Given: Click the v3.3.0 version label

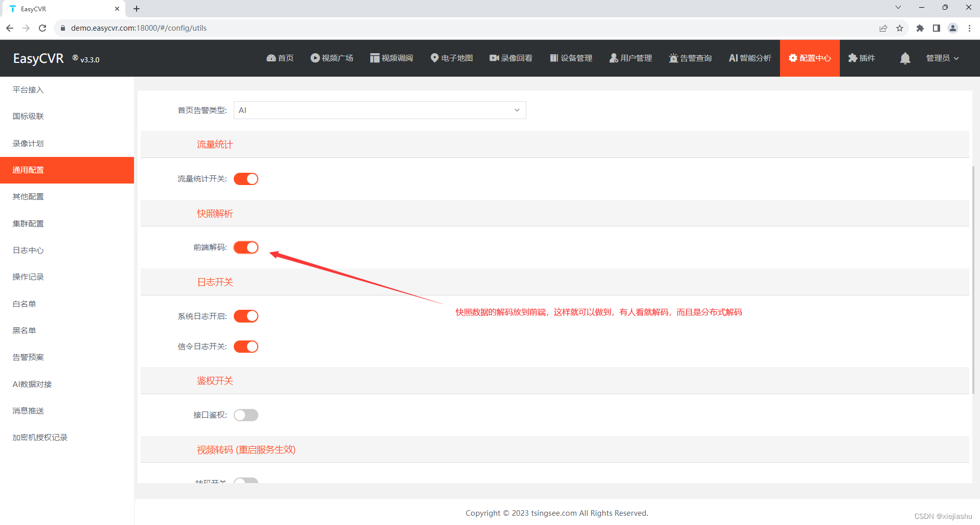Looking at the screenshot, I should pos(90,60).
